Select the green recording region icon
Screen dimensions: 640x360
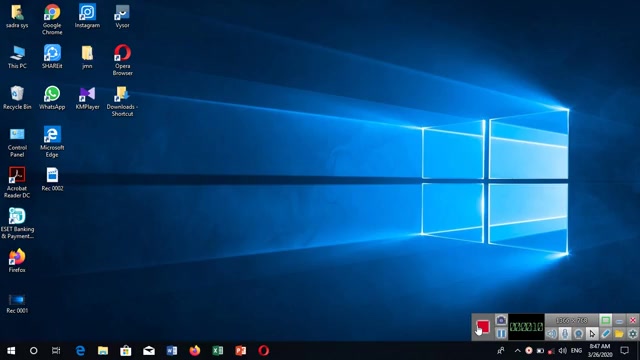[605, 320]
